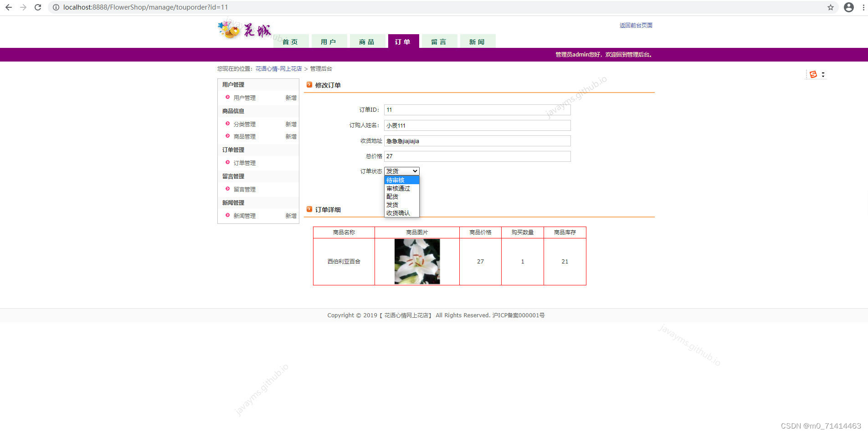Click the 返回前台页面 link
This screenshot has width=868, height=434.
point(636,26)
